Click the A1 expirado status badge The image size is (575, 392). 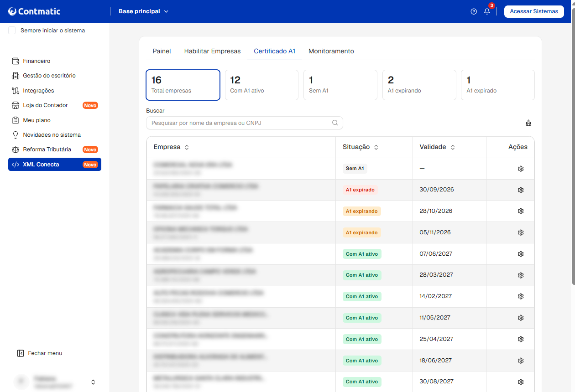(360, 190)
